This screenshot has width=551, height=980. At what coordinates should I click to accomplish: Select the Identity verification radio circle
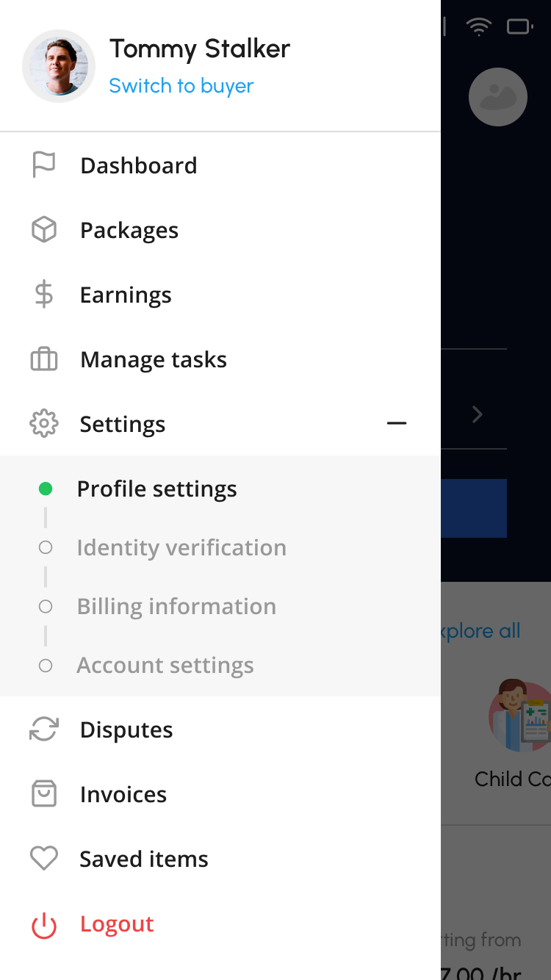pos(46,547)
